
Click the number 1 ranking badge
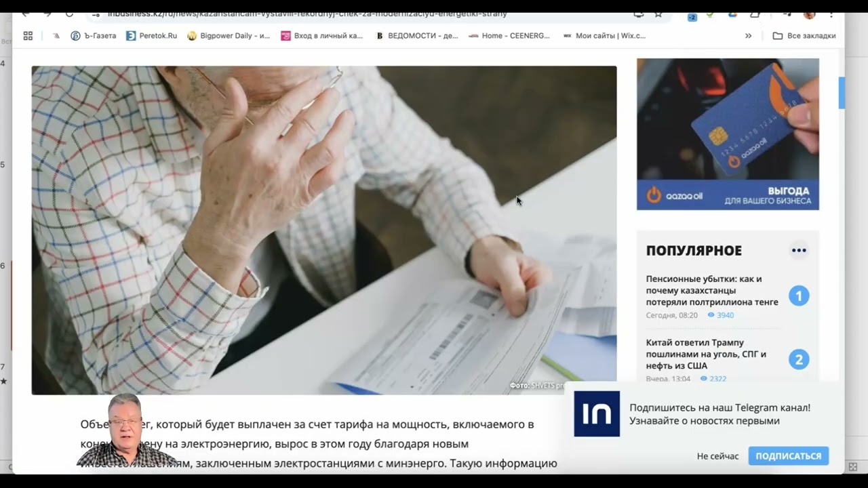799,296
